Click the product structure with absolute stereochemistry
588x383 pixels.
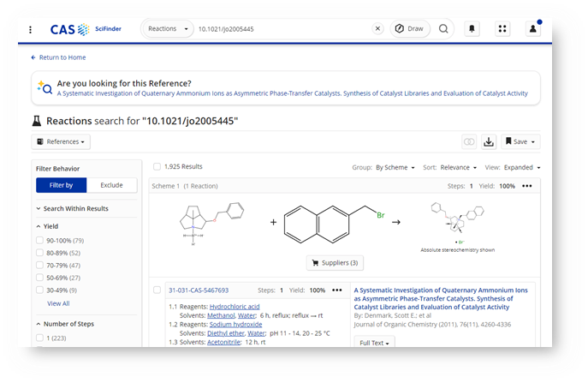458,224
